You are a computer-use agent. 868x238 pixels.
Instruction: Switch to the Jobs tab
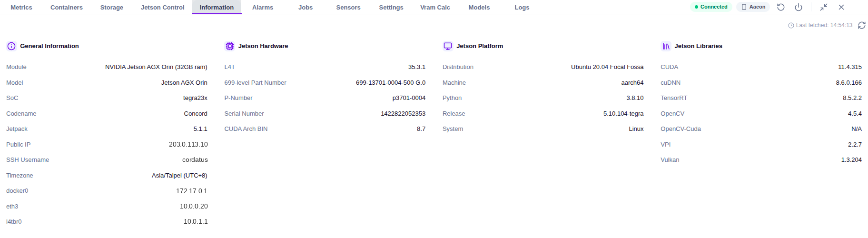click(x=306, y=8)
